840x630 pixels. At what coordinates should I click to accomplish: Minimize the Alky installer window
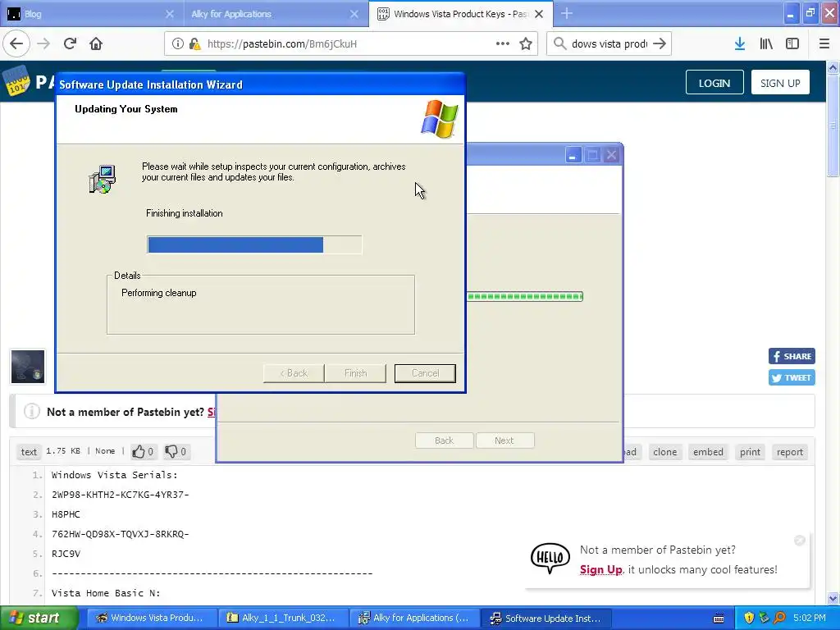(x=573, y=155)
